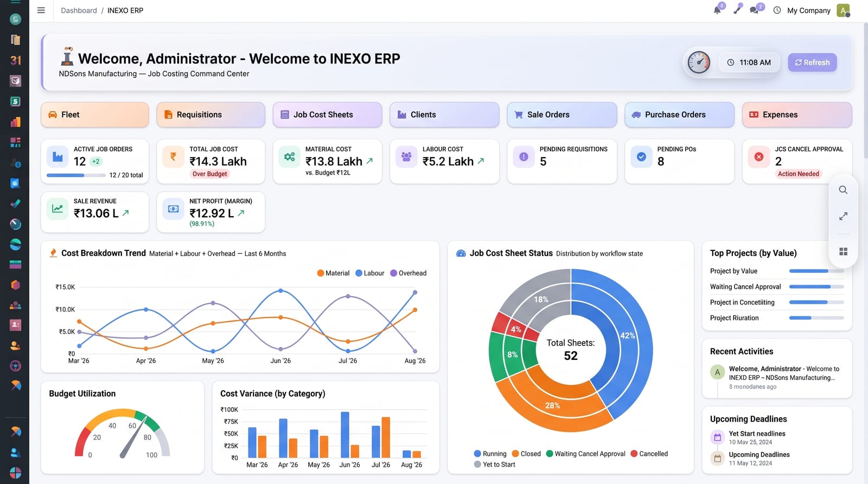Click the rupee icon on Total Job Cost

click(x=173, y=157)
